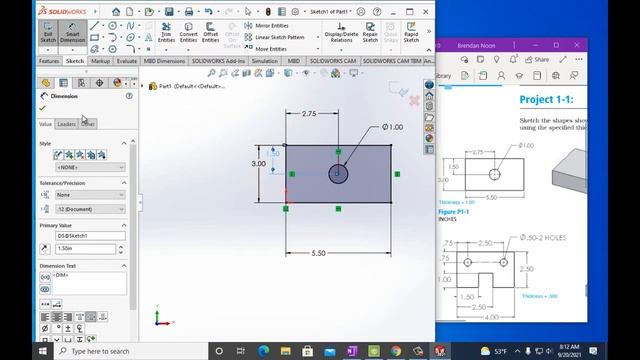Viewport: 640px width, 360px height.
Task: Toggle left justify for dimension text
Action: point(45,317)
